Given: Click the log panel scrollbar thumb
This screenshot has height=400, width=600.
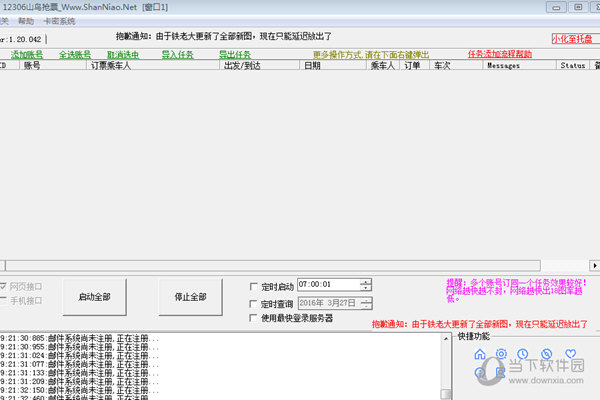Looking at the screenshot, I should (446, 394).
